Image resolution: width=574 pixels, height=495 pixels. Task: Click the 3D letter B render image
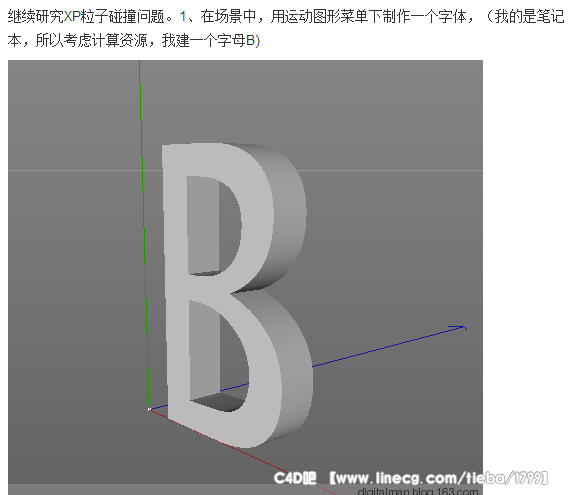click(245, 278)
